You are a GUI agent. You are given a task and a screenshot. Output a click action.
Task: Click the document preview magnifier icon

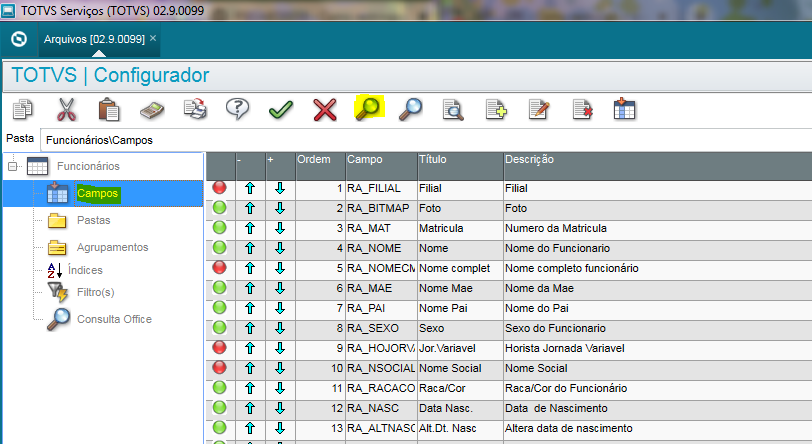coord(453,109)
